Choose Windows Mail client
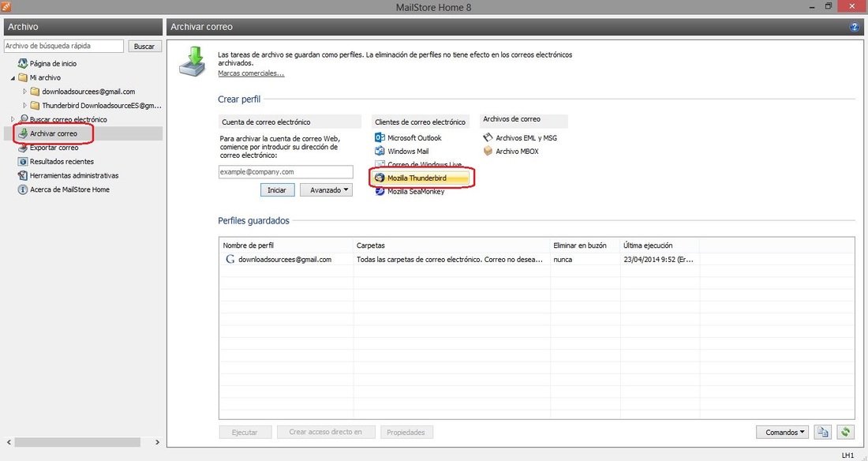This screenshot has width=868, height=461. point(408,152)
